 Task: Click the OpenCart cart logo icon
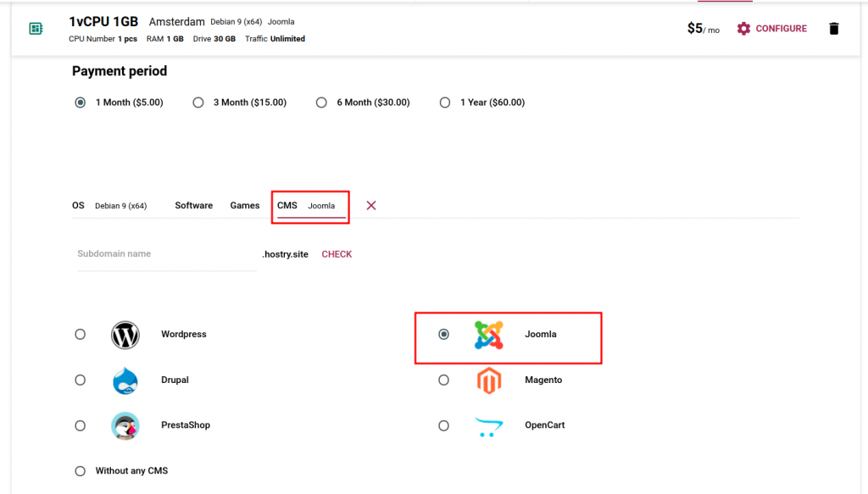(489, 427)
